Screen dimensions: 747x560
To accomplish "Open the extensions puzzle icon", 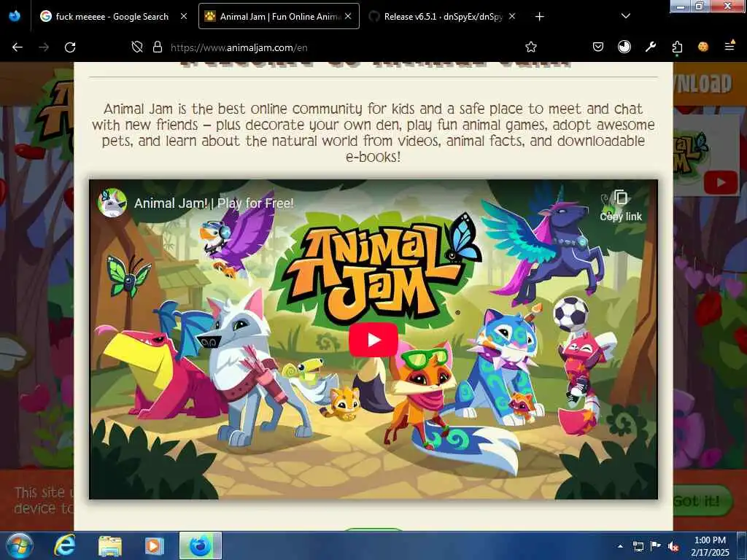I will 677,47.
